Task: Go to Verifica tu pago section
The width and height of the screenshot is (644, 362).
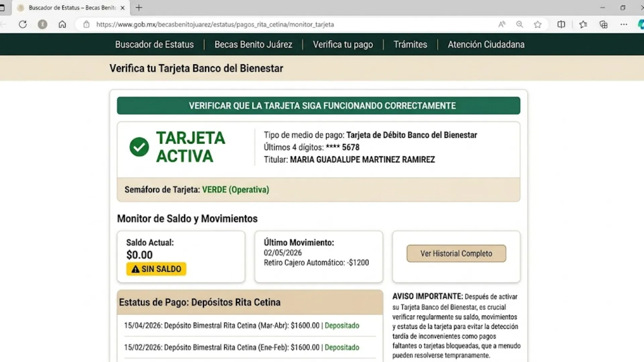Action: click(343, 45)
